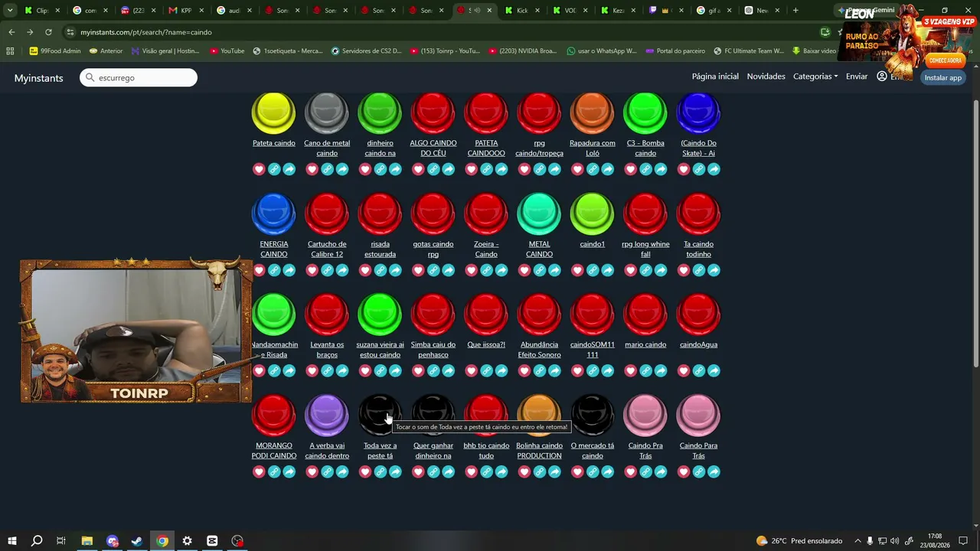
Task: Copy link icon for C3 - Bomba caindo
Action: (645, 169)
